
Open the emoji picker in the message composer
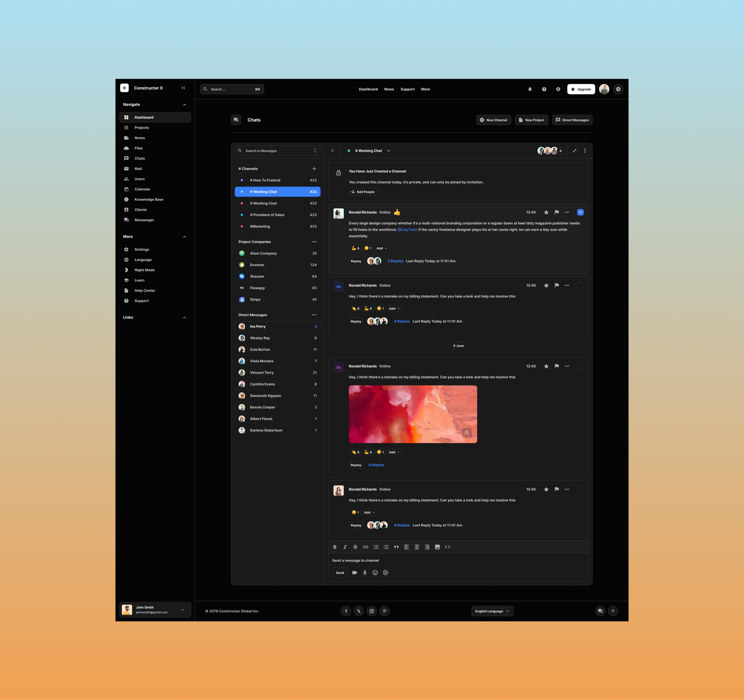[x=375, y=572]
